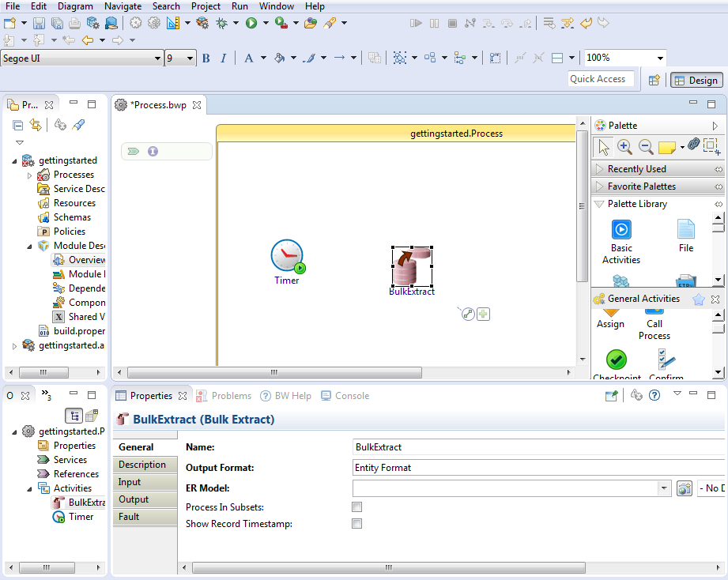This screenshot has height=580, width=728.
Task: Click the Bold formatting button
Action: pos(206,58)
